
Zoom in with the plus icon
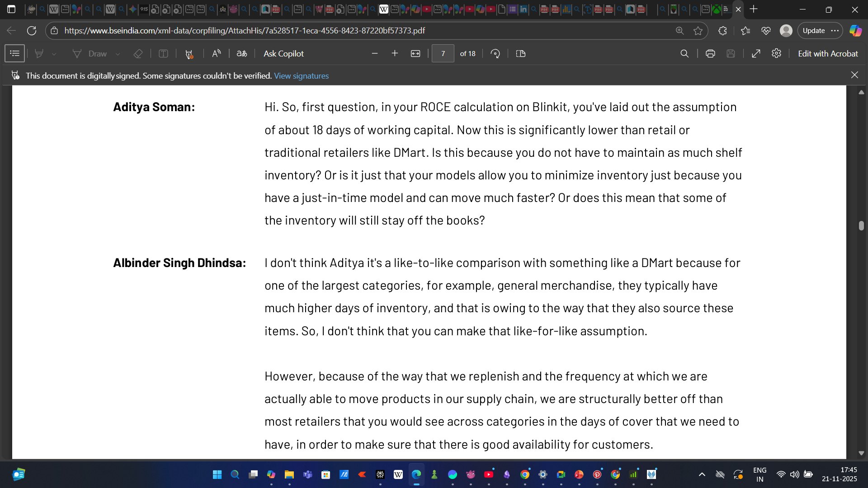coord(395,53)
